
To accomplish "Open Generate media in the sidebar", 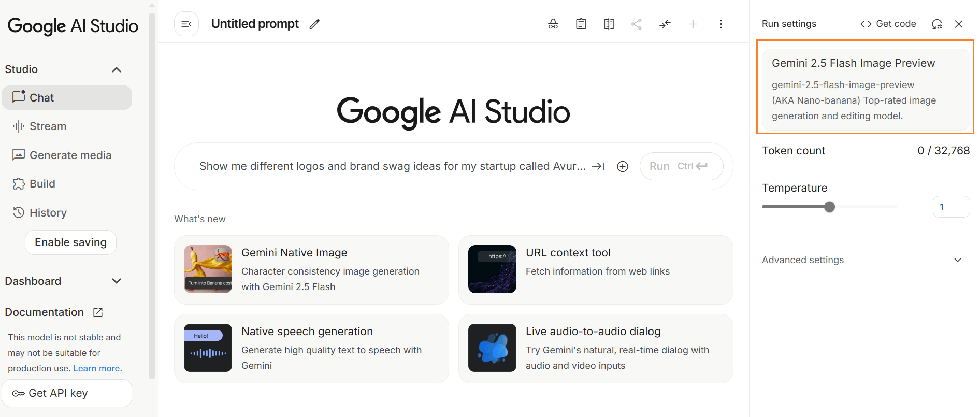I will 67,155.
